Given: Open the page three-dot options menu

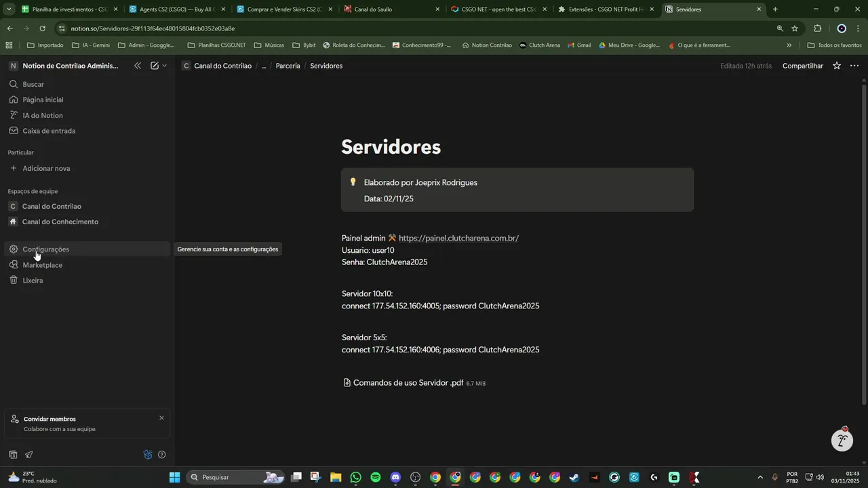Looking at the screenshot, I should (x=854, y=66).
